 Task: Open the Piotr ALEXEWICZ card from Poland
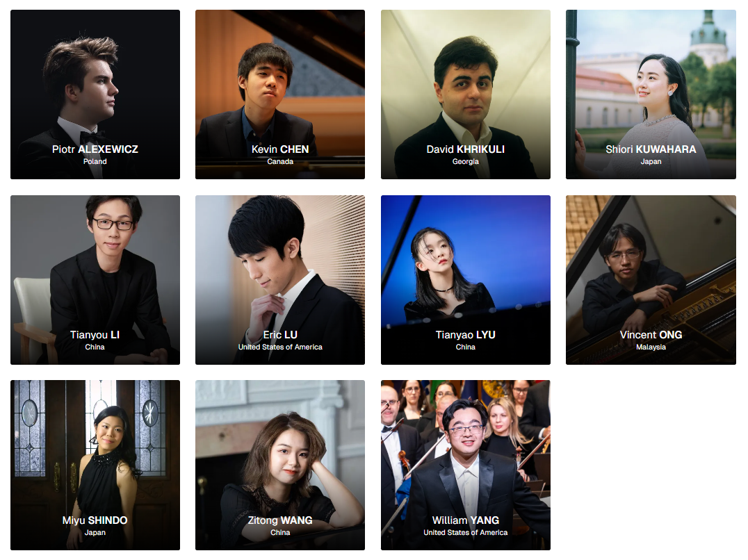click(x=95, y=94)
